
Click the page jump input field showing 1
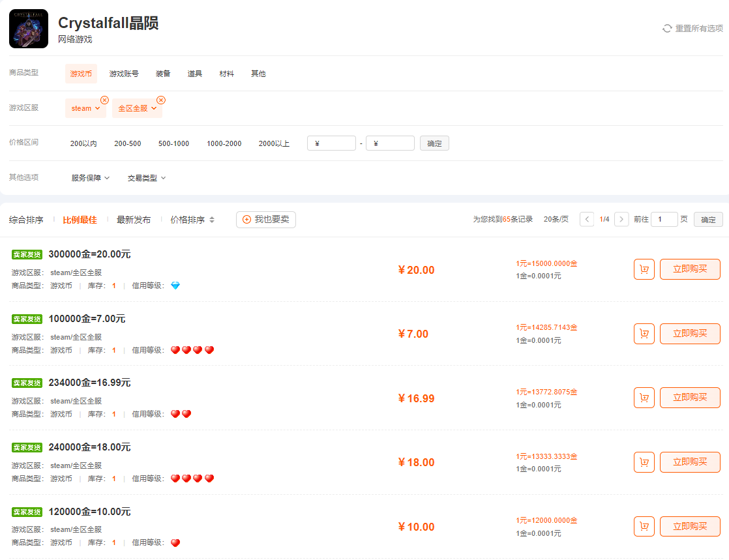pos(664,219)
